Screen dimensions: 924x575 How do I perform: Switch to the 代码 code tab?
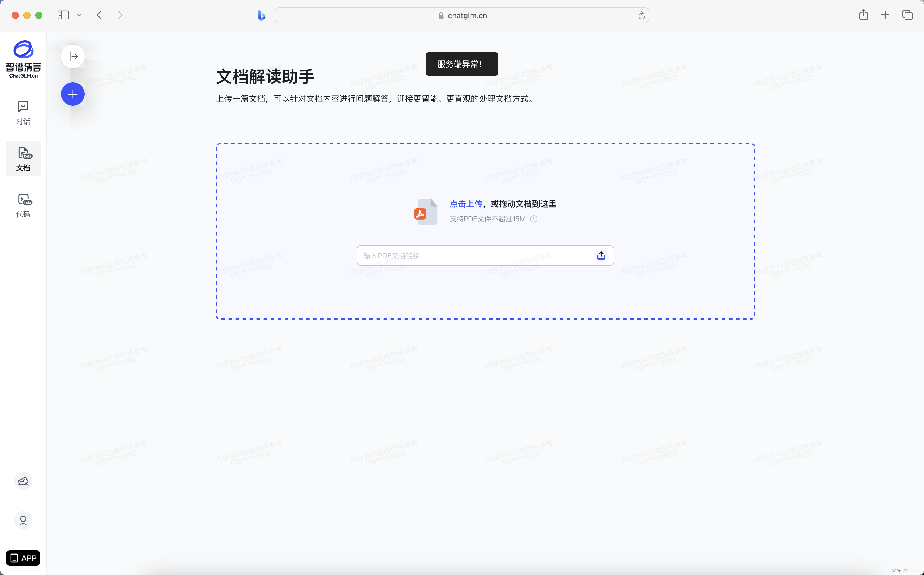pyautogui.click(x=23, y=206)
